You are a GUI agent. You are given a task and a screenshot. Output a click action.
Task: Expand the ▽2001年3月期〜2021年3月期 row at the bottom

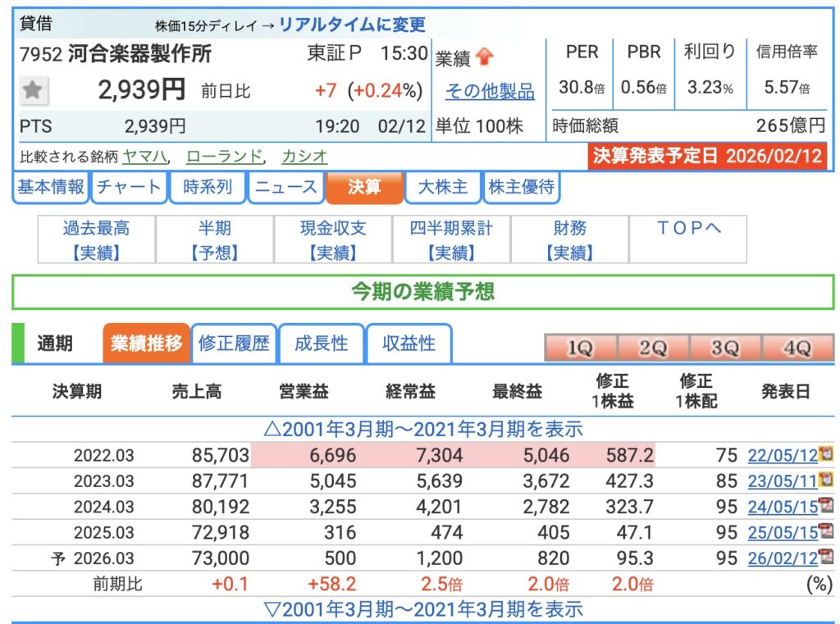point(422,609)
